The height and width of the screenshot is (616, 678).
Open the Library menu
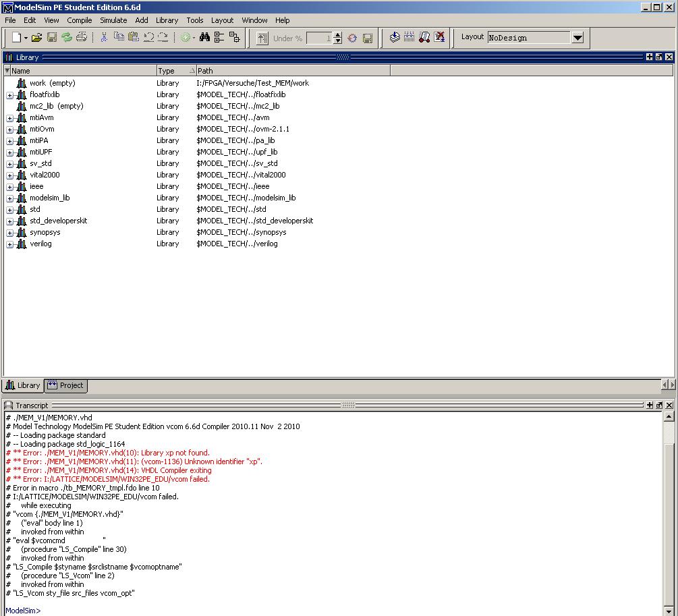(x=167, y=20)
